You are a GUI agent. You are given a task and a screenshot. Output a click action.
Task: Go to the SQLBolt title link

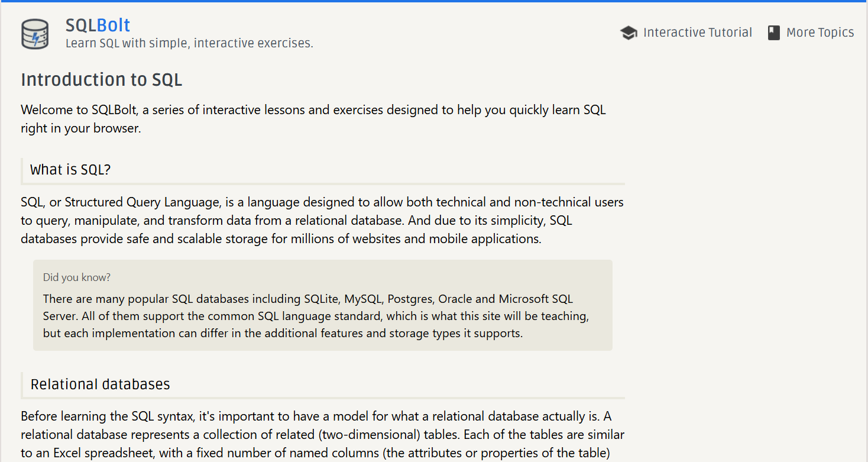(98, 25)
